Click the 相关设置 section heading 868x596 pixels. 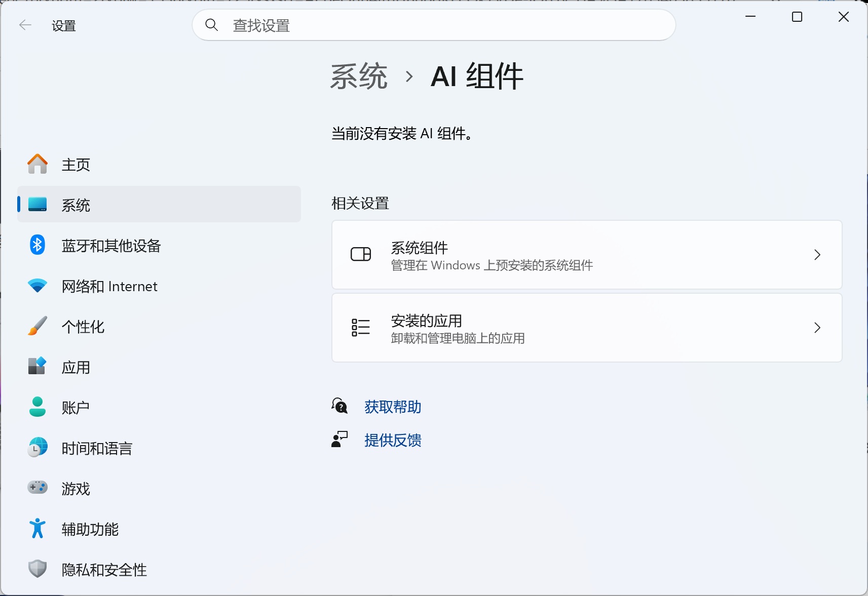coord(360,203)
